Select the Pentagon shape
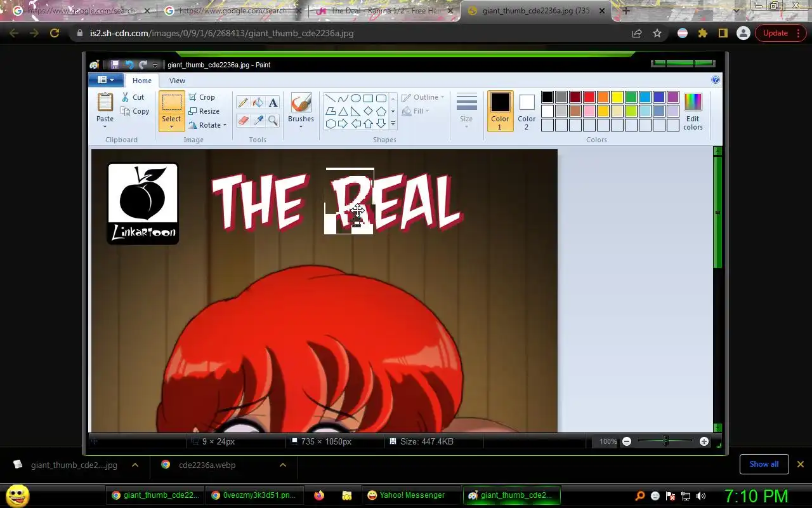 coord(381,111)
